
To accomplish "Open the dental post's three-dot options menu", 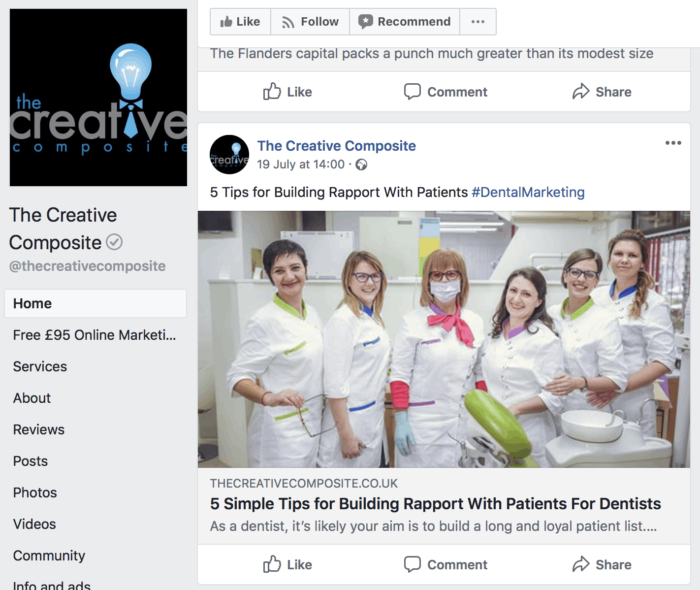I will coord(673,143).
